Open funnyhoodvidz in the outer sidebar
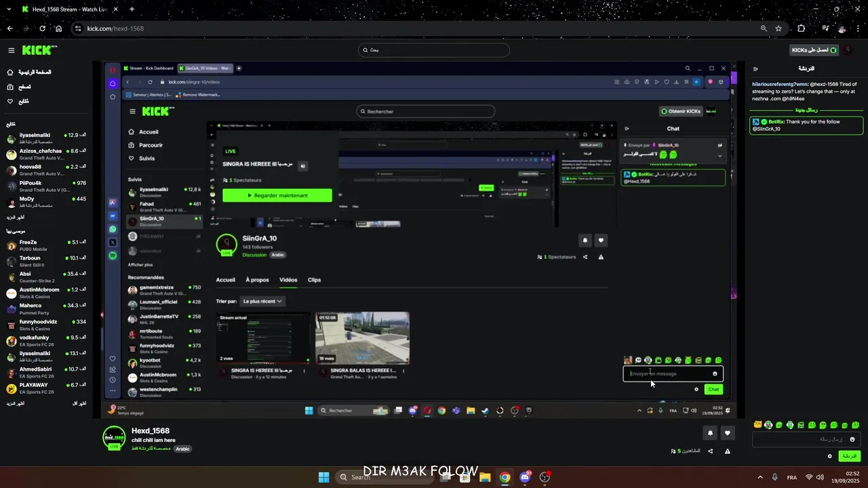The width and height of the screenshot is (868, 488). coord(46,325)
